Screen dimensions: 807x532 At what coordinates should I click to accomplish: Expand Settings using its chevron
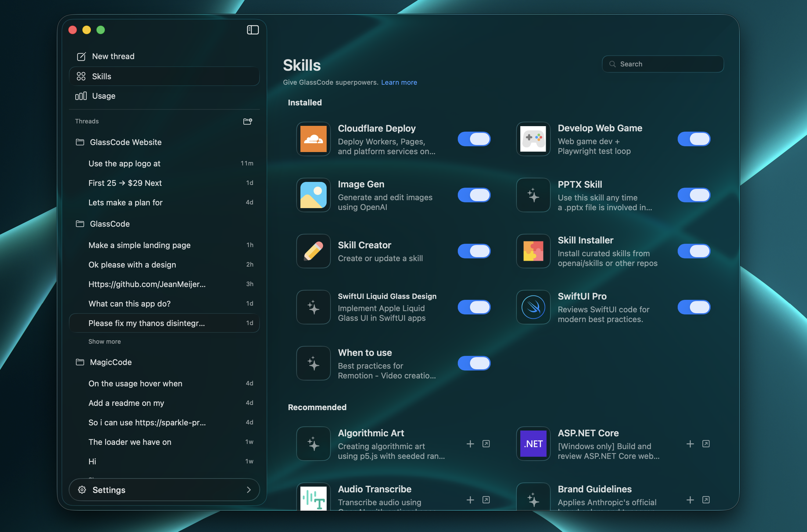click(249, 490)
